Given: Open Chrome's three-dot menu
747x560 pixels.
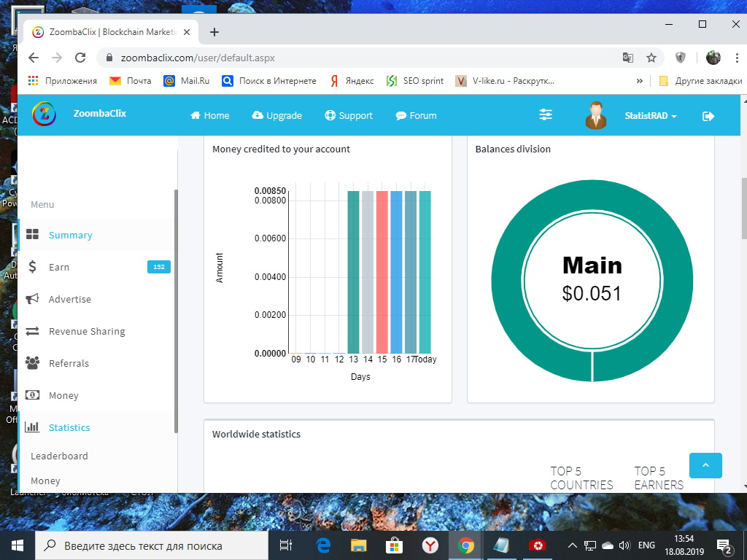Looking at the screenshot, I should (737, 58).
